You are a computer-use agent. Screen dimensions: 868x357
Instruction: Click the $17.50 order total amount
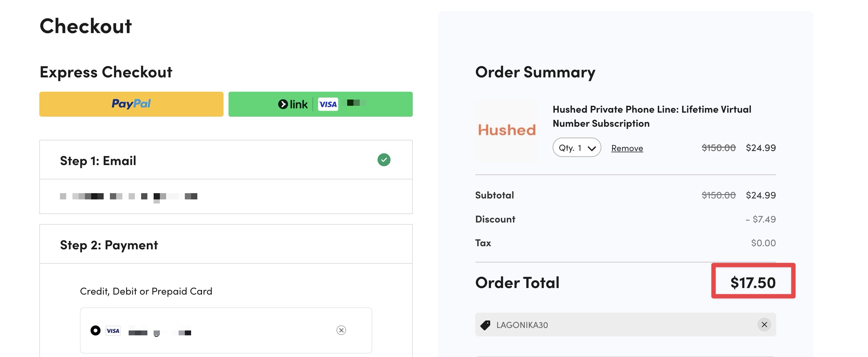click(753, 282)
